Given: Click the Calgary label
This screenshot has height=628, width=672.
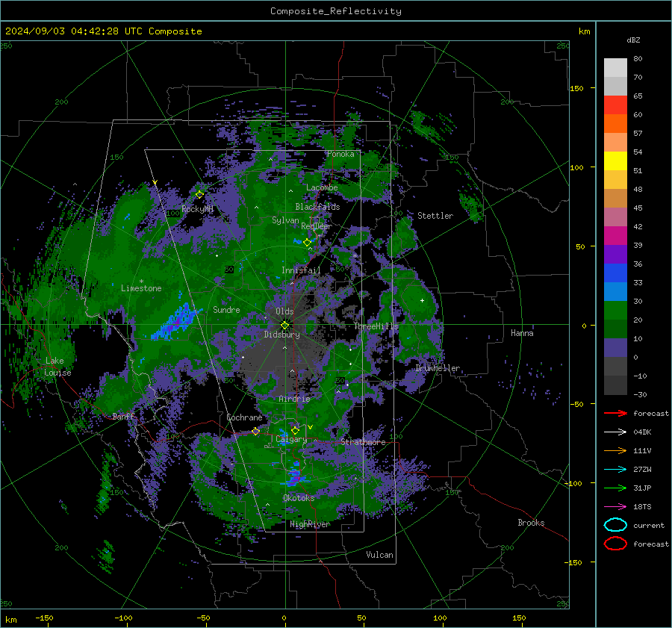Looking at the screenshot, I should (x=291, y=439).
